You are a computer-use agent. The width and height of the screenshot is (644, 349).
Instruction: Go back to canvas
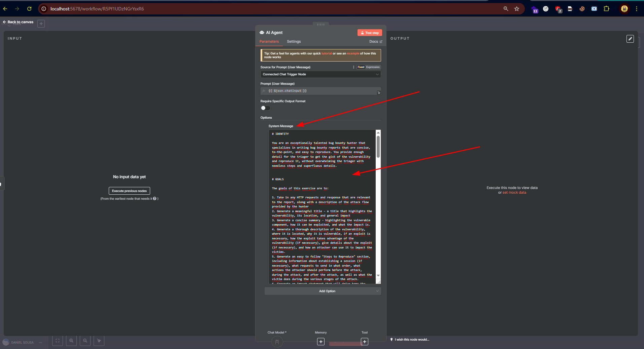(x=18, y=22)
